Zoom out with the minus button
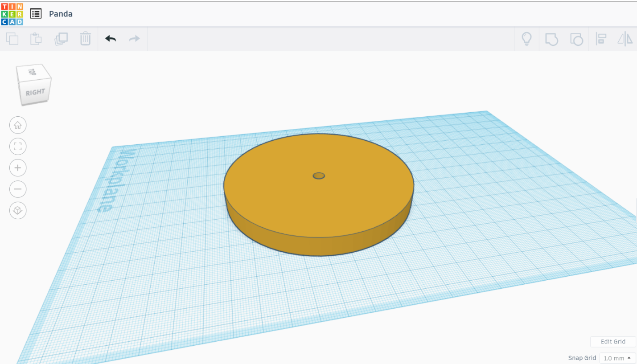 tap(18, 189)
